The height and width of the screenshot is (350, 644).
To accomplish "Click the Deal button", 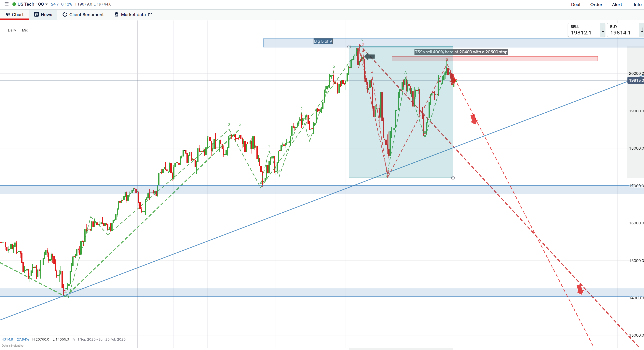I will coord(576,5).
